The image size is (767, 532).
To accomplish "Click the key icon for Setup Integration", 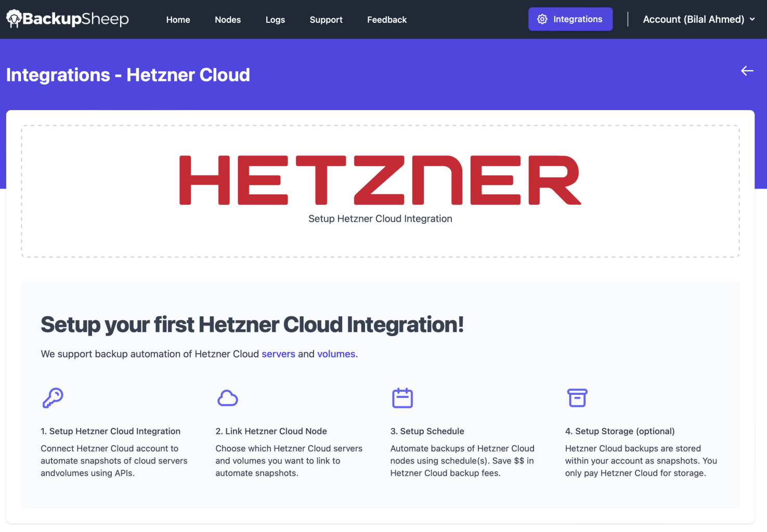I will pyautogui.click(x=53, y=398).
